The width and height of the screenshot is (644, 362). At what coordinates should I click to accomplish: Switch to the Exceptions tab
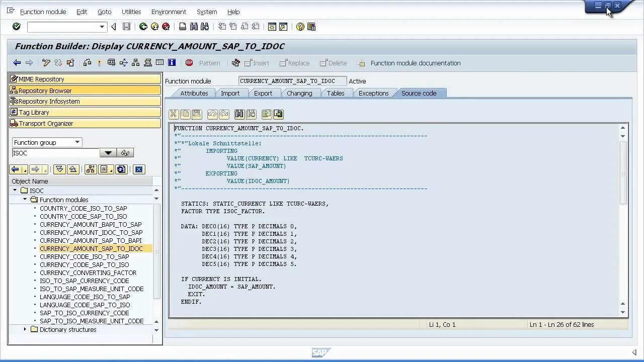click(374, 93)
